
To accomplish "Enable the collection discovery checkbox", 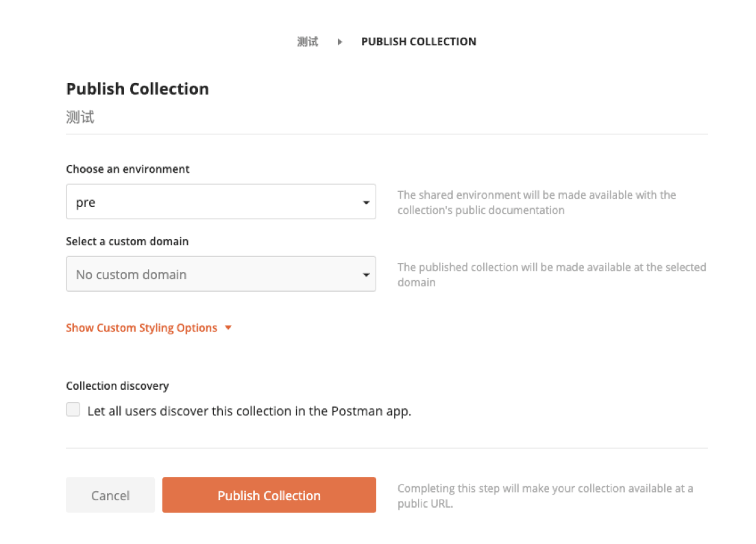I will pos(73,410).
